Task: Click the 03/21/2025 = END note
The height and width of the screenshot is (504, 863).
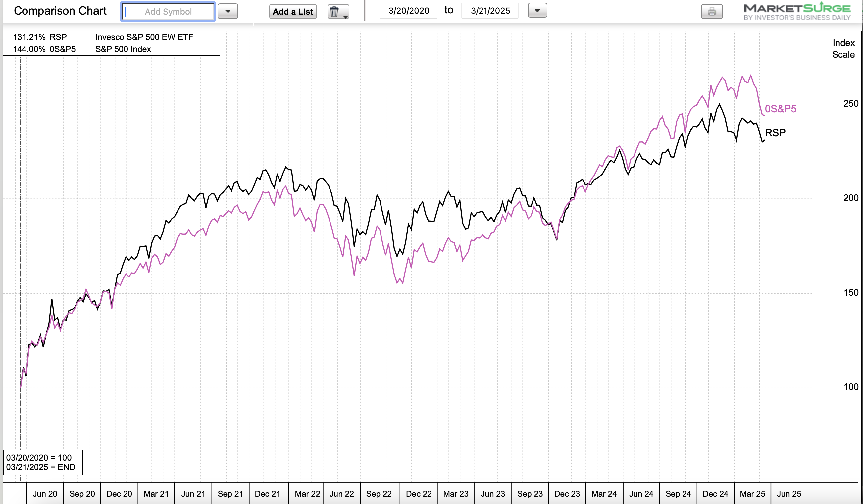Action: [x=40, y=467]
